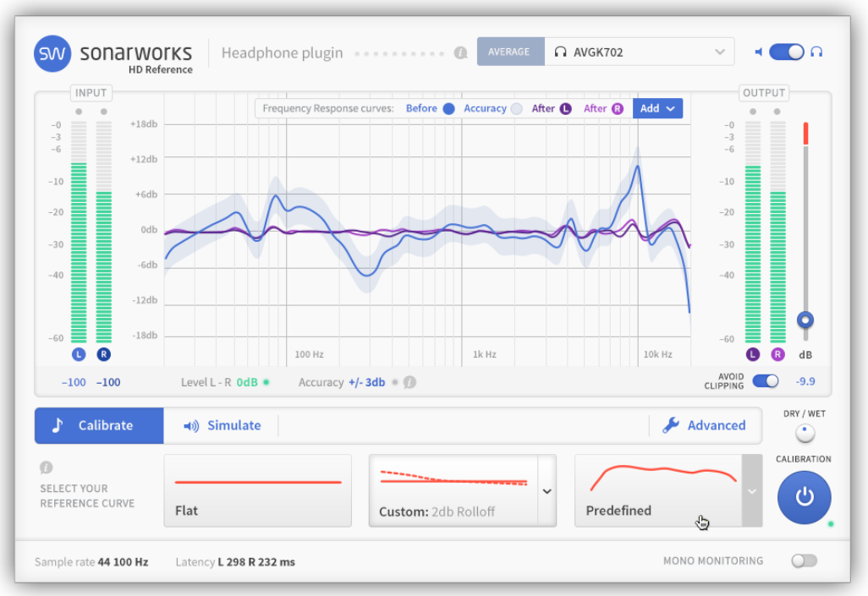The height and width of the screenshot is (596, 868).
Task: Click the output gain slider handle
Action: click(805, 320)
